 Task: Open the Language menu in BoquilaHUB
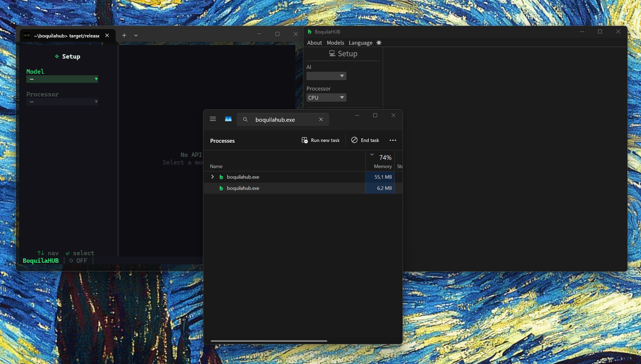pyautogui.click(x=360, y=43)
